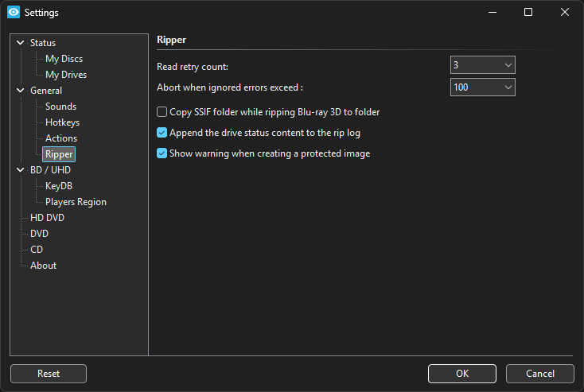Open the KeyDB settings page
584x392 pixels.
coord(59,186)
